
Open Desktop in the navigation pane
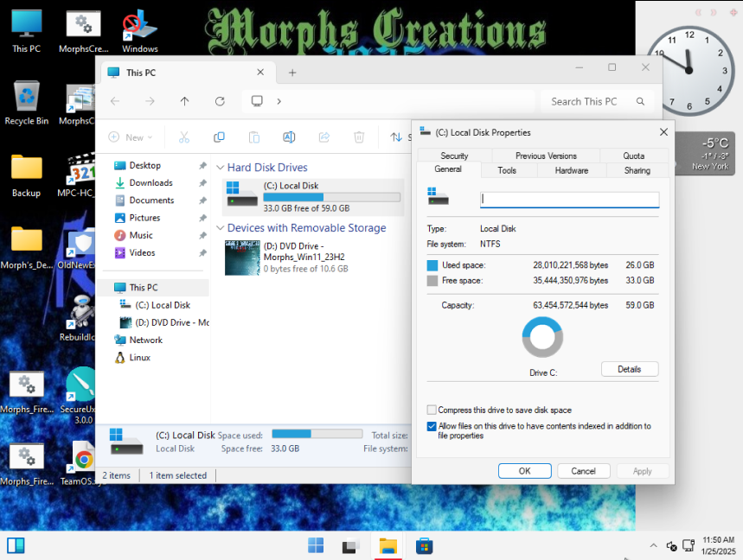145,165
